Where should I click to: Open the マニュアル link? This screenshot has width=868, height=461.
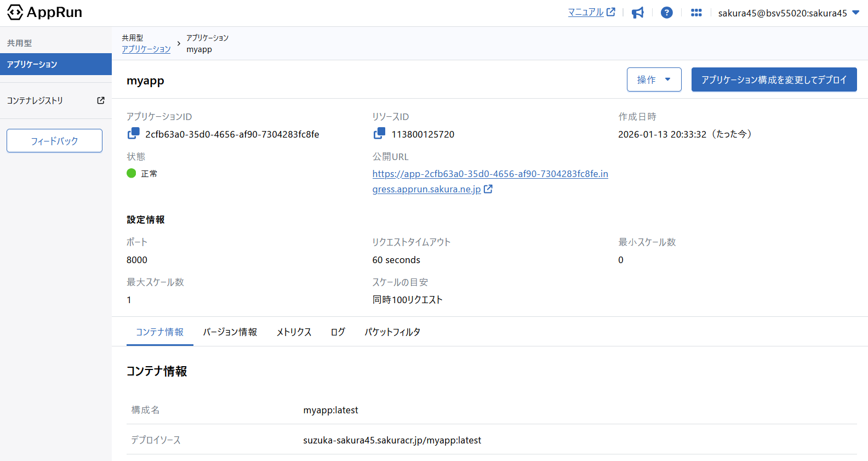pos(586,12)
